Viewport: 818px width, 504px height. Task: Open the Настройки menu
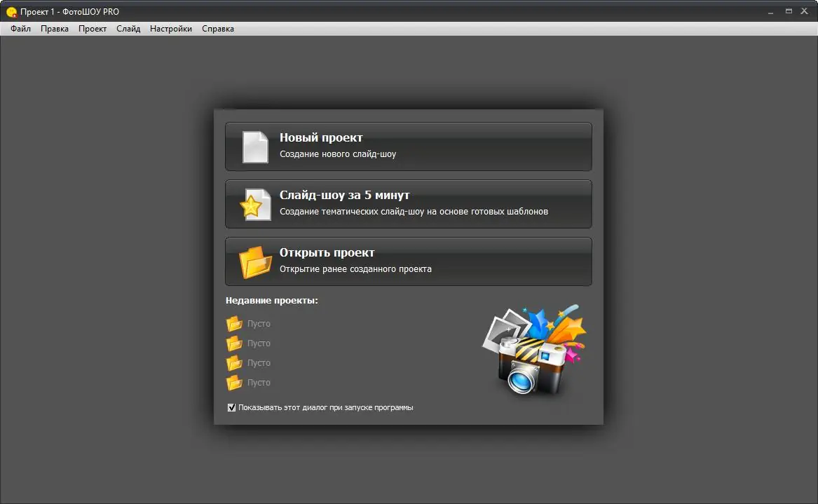coord(170,29)
